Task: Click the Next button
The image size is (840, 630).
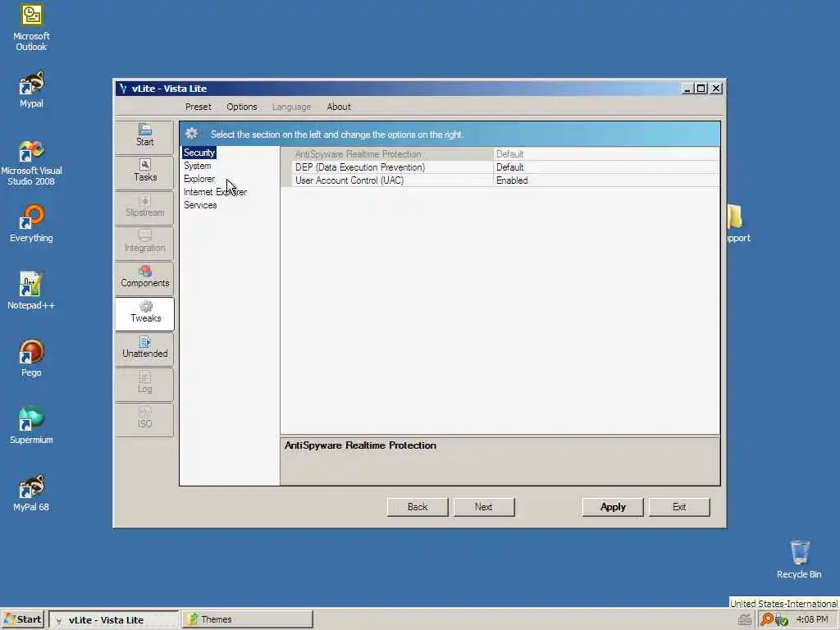Action: (484, 507)
